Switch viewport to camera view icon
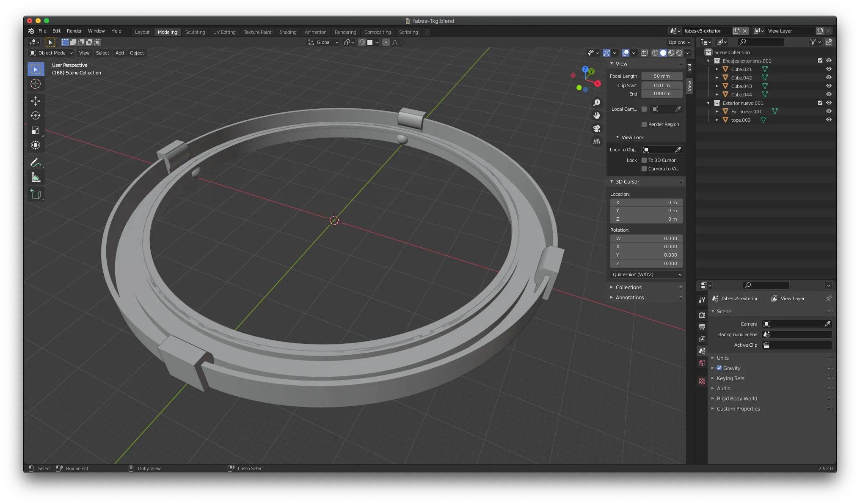 pyautogui.click(x=596, y=129)
